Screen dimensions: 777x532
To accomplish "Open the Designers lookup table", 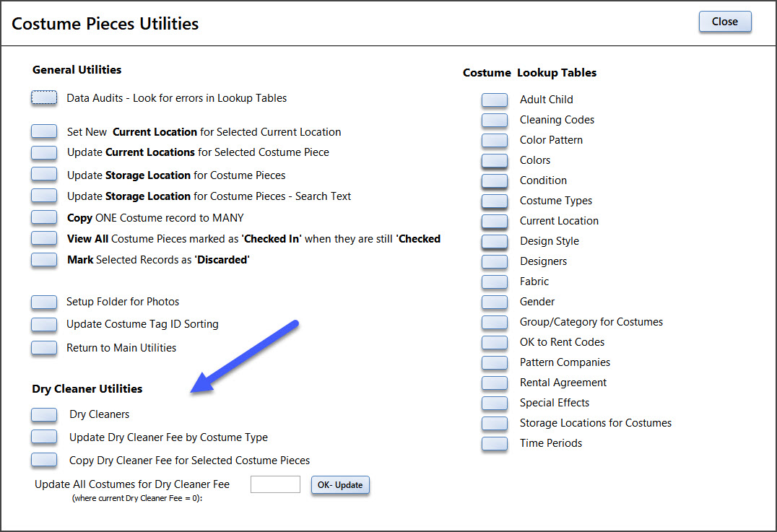I will coord(495,261).
